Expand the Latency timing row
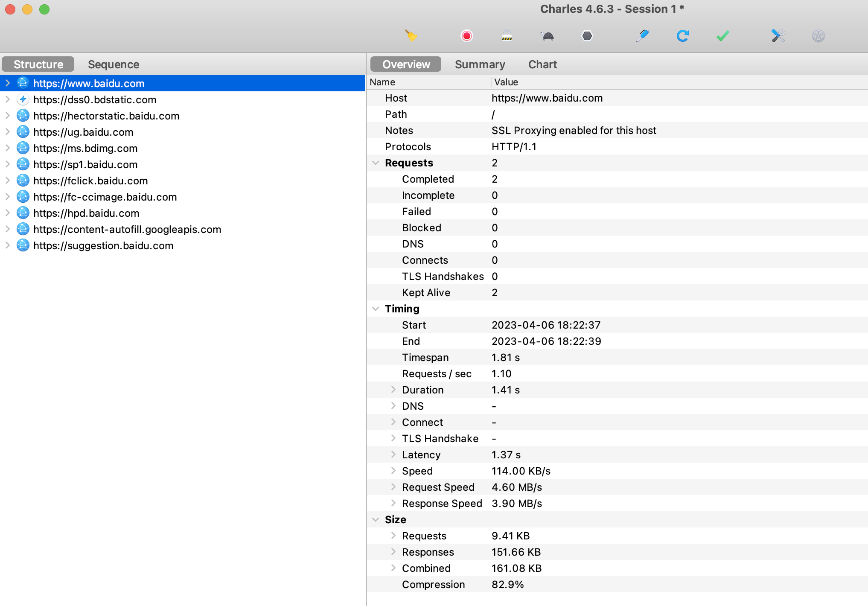This screenshot has width=868, height=606. click(393, 454)
